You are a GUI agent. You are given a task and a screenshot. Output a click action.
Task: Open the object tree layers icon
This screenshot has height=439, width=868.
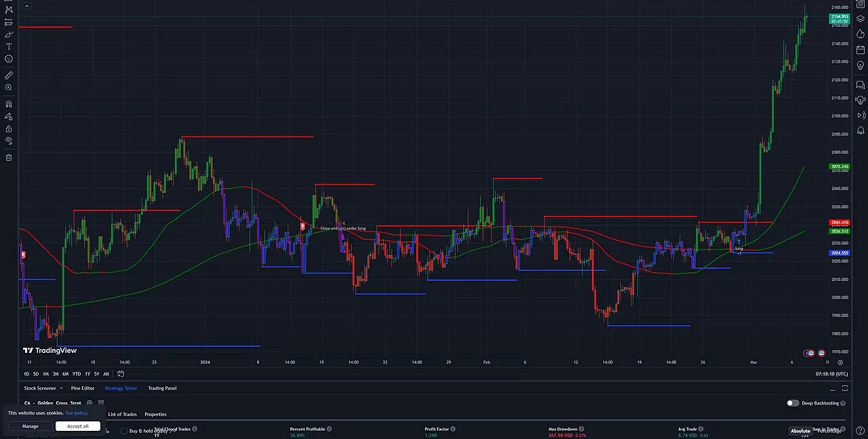[861, 20]
